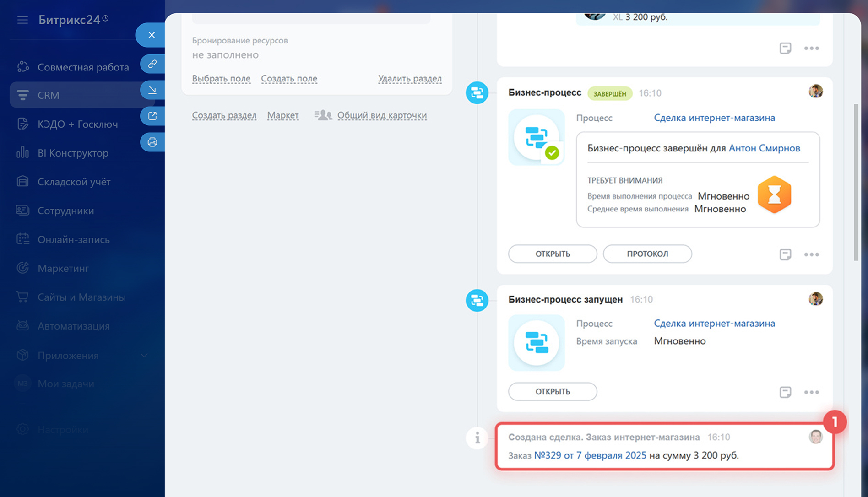Click the hourglass efficiency badge icon
This screenshot has height=497, width=868.
coord(774,195)
